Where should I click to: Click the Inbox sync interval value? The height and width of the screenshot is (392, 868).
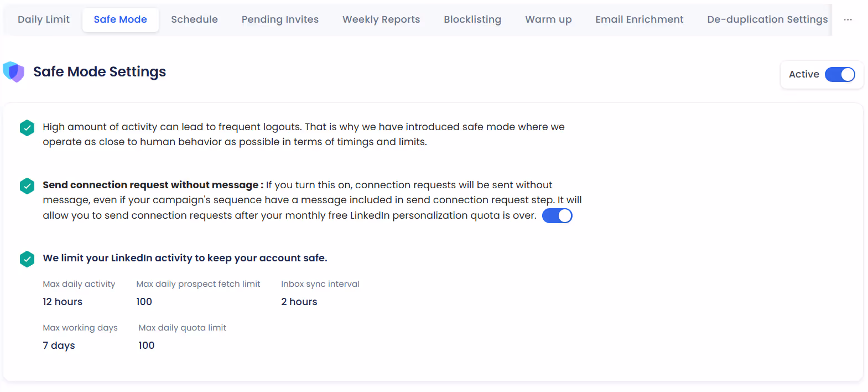tap(299, 301)
